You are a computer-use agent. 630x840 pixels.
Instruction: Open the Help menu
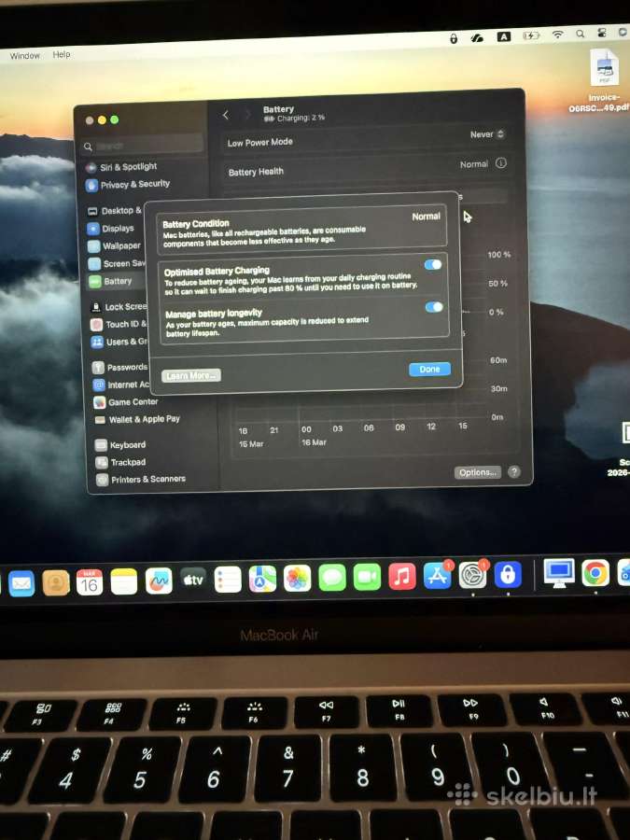coord(61,54)
